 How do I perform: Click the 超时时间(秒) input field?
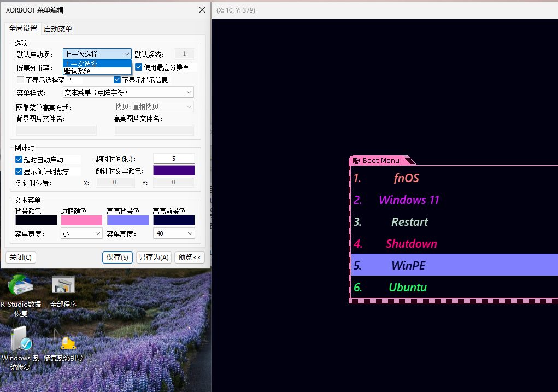[174, 159]
